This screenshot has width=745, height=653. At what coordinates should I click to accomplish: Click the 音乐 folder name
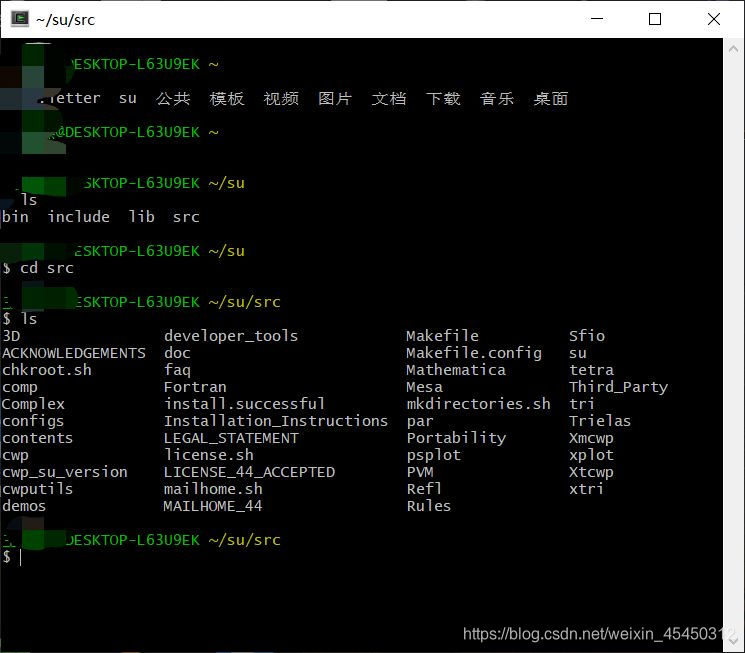(497, 99)
